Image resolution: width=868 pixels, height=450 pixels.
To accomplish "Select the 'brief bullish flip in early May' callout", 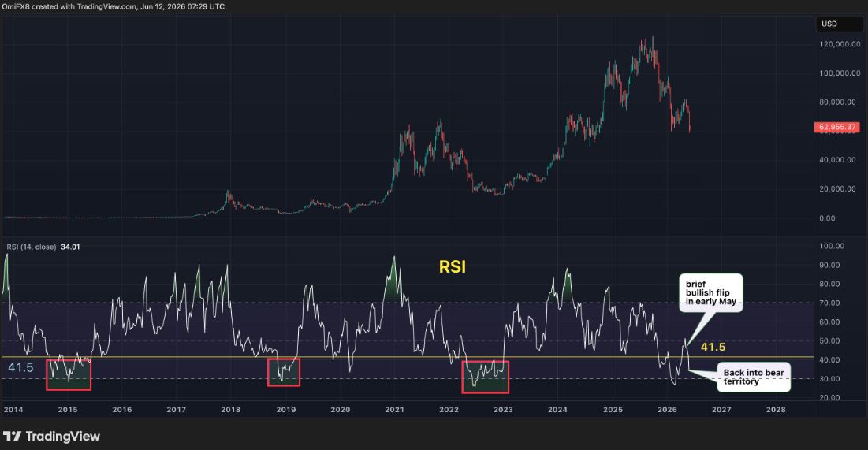I will coord(711,293).
